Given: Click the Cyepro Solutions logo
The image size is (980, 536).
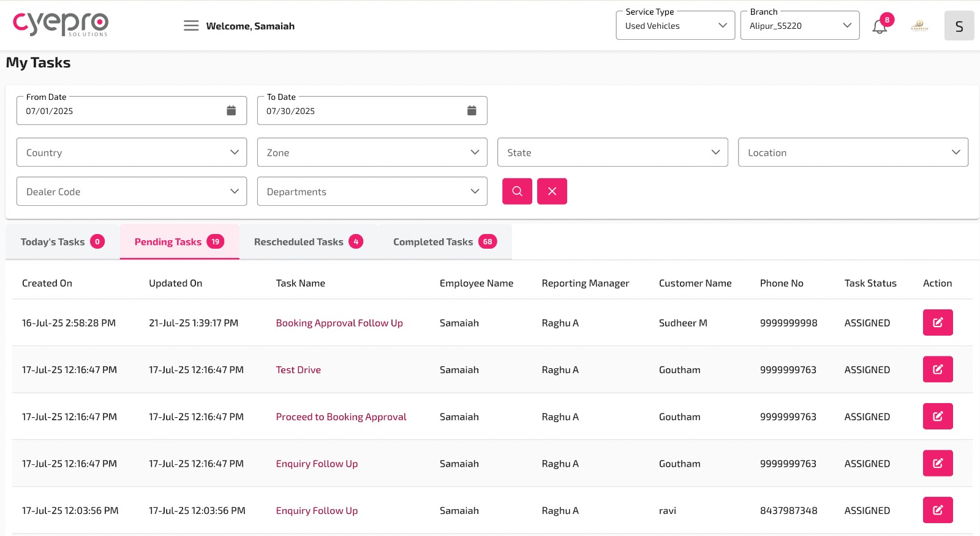Looking at the screenshot, I should pyautogui.click(x=61, y=25).
